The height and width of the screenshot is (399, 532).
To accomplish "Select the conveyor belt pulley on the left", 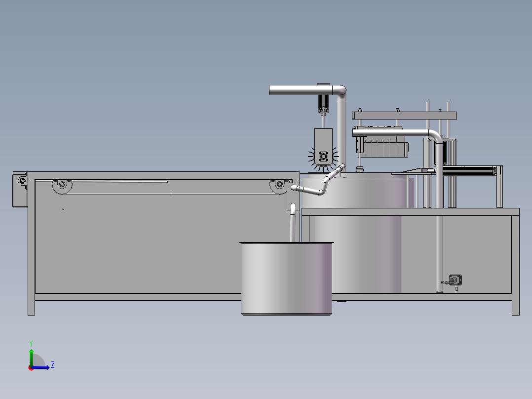I will (62, 185).
